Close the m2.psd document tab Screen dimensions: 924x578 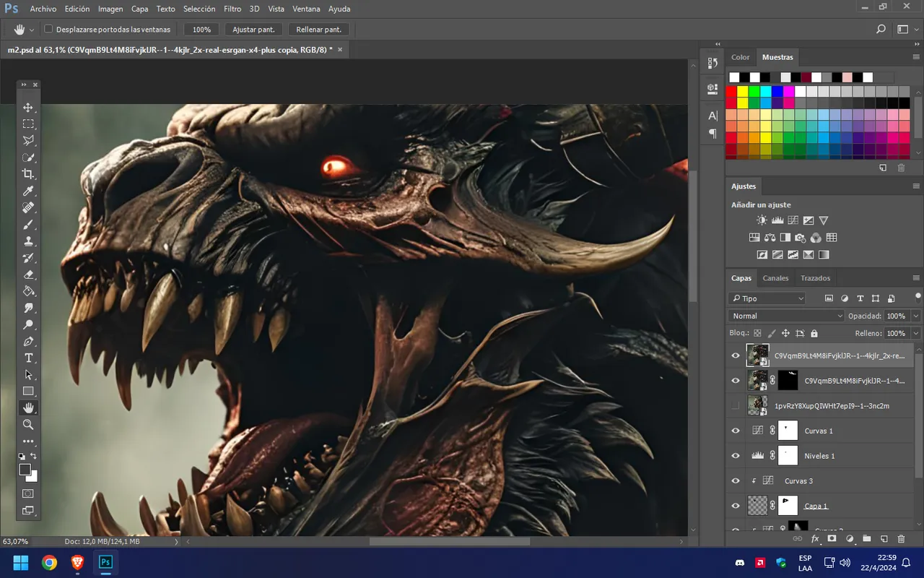click(x=340, y=50)
